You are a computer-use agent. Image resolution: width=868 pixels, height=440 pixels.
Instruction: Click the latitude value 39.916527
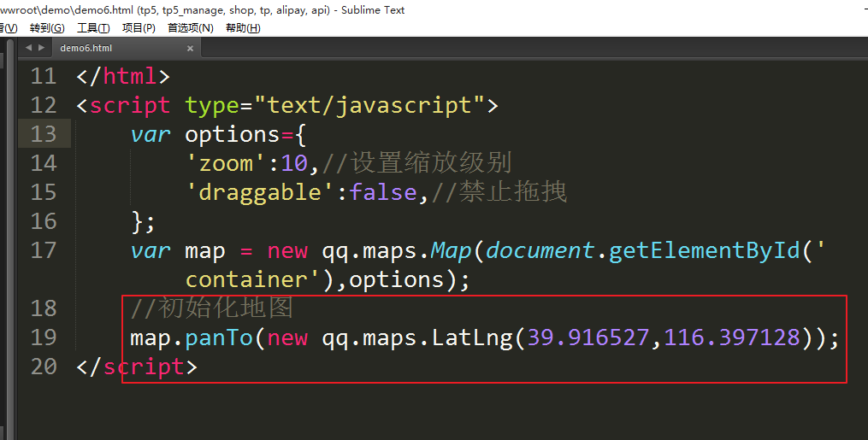coord(588,337)
